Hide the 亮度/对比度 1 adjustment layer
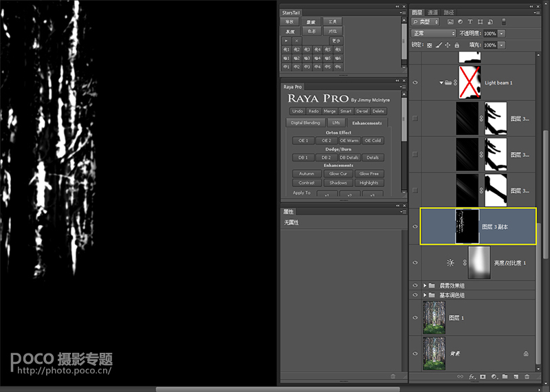 click(x=415, y=263)
